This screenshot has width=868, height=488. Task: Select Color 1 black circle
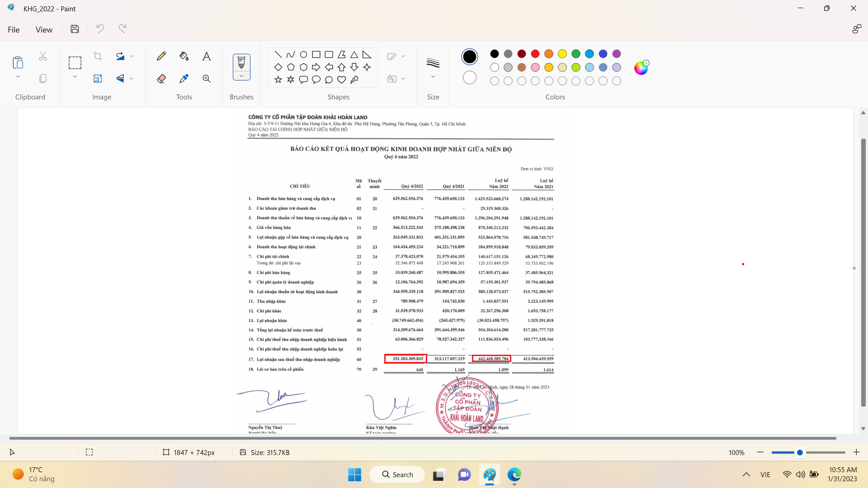pyautogui.click(x=470, y=56)
